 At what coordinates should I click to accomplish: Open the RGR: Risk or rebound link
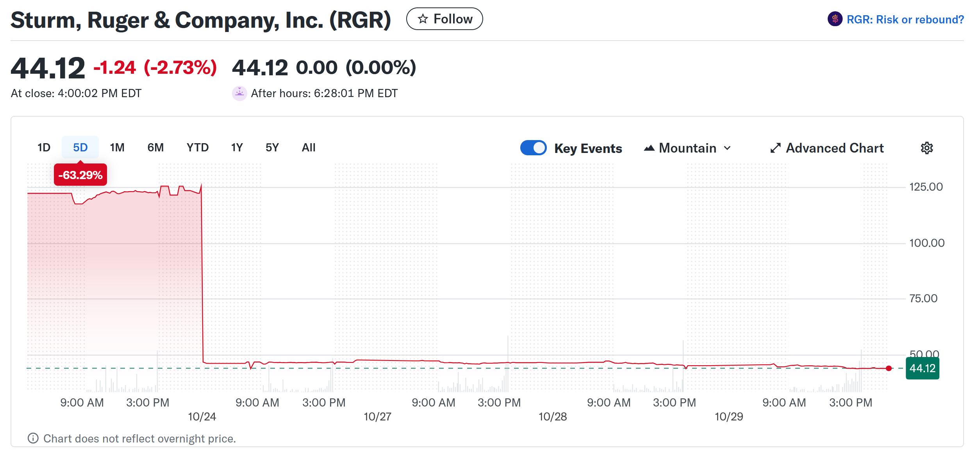[x=905, y=20]
